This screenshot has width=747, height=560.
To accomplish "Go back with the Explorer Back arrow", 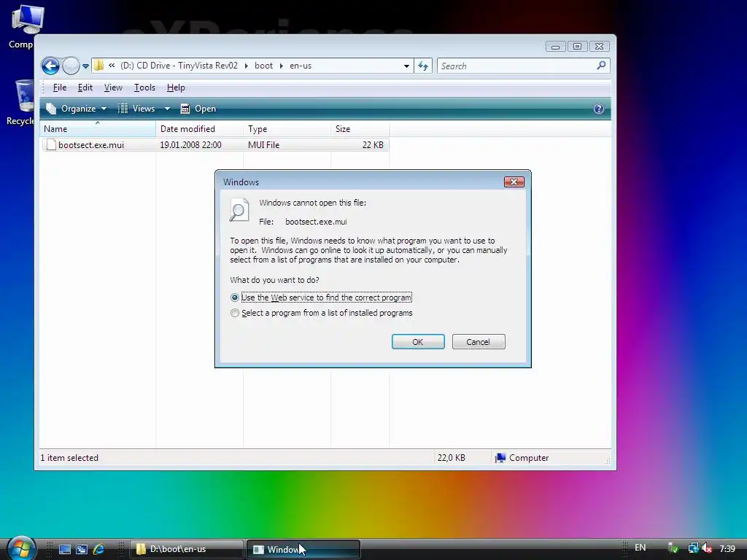I will click(x=50, y=66).
